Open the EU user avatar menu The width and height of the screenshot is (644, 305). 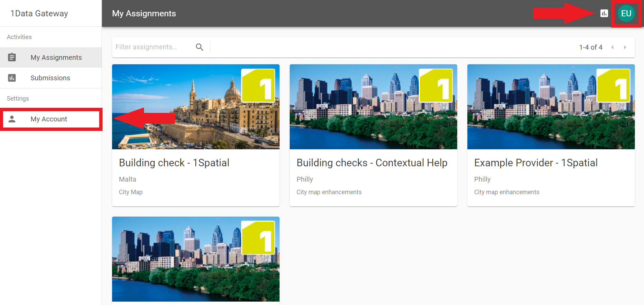click(x=626, y=13)
